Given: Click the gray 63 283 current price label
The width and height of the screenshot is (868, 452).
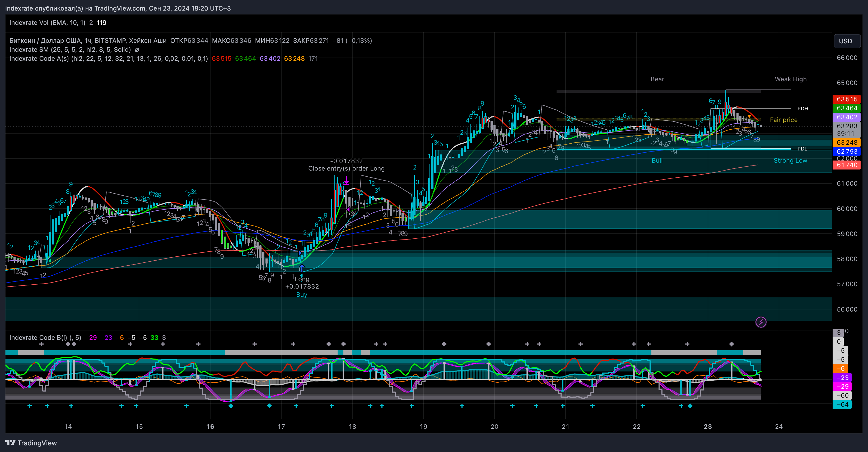Looking at the screenshot, I should click(846, 126).
